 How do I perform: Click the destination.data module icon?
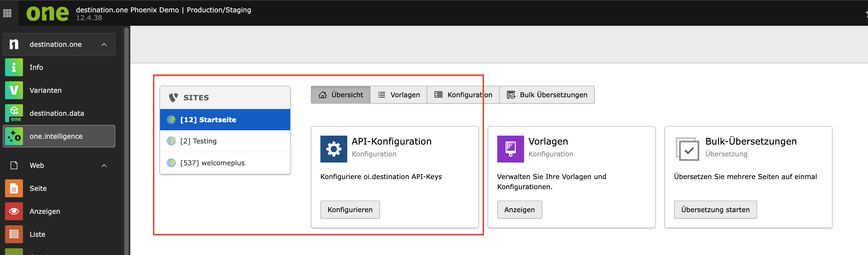click(x=14, y=113)
